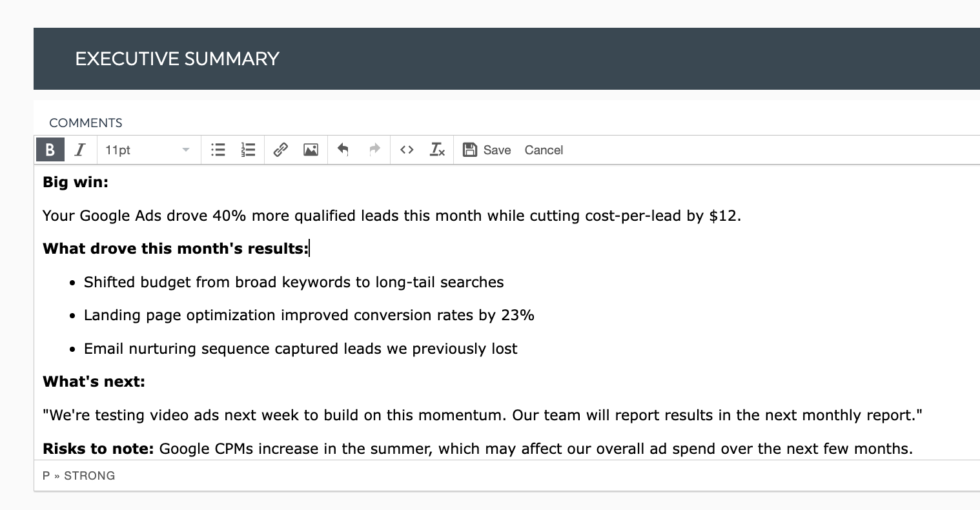Open the 11pt font size dropdown
The width and height of the screenshot is (980, 510).
(147, 150)
